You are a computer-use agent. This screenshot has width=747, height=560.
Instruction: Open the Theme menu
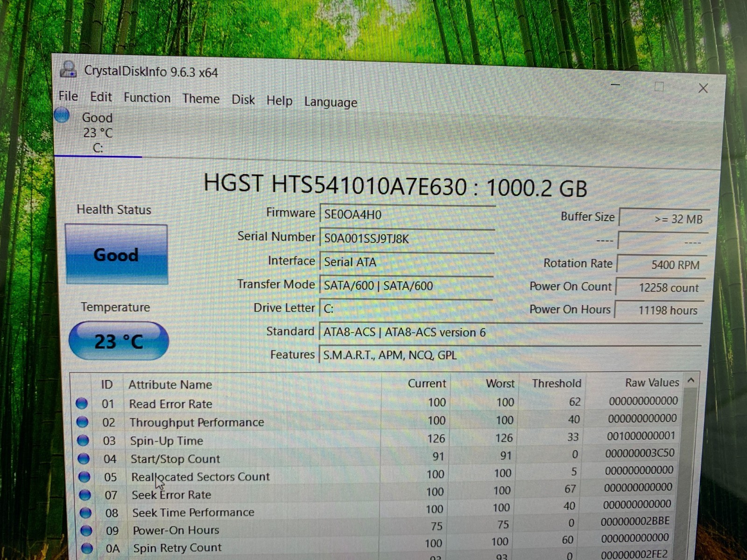click(201, 99)
